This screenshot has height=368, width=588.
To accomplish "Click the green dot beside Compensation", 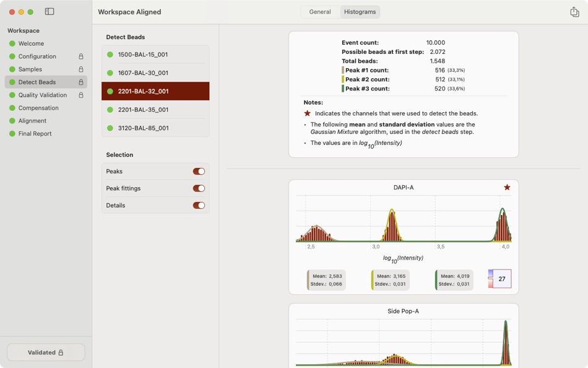I will (12, 108).
